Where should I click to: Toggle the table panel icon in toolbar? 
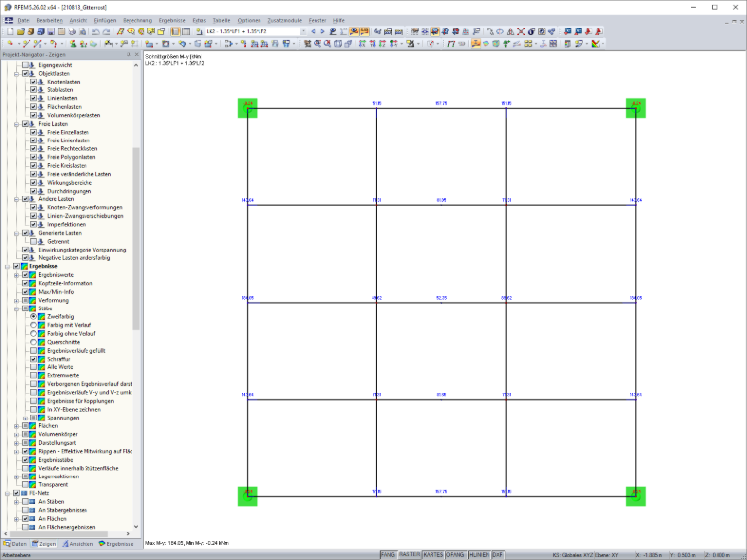point(186,31)
